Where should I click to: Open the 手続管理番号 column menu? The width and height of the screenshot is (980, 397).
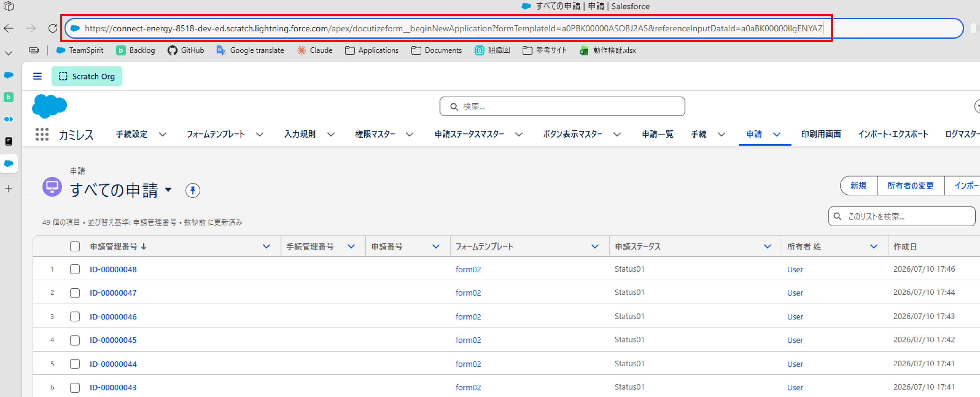tap(351, 247)
